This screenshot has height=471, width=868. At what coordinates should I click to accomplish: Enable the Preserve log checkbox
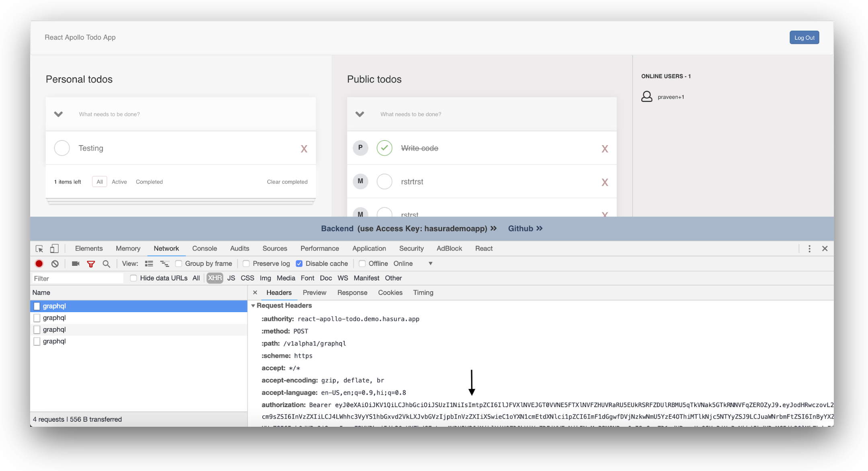click(246, 263)
